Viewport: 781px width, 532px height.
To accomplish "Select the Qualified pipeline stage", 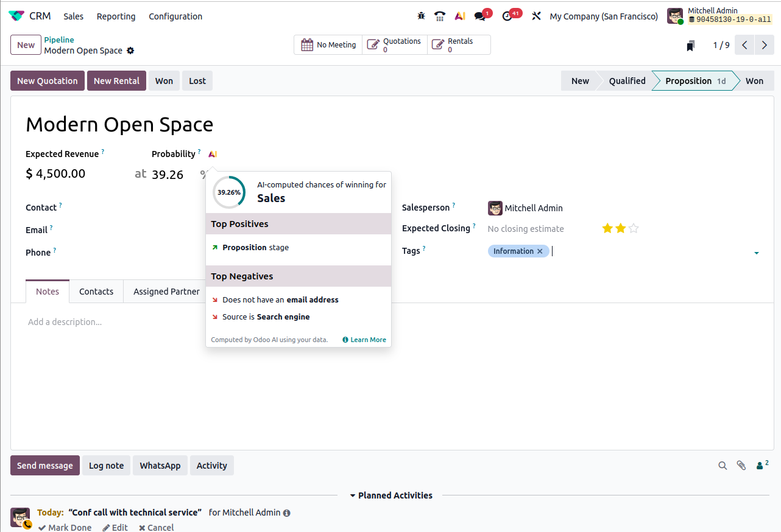I will (x=627, y=81).
